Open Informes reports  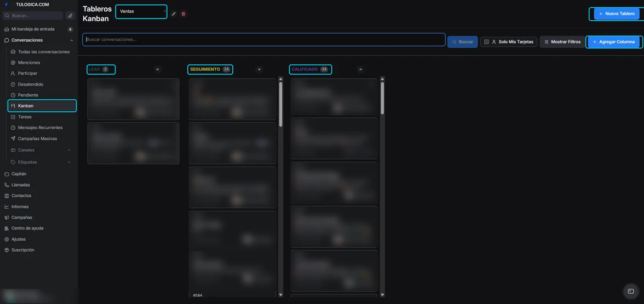[x=20, y=207]
